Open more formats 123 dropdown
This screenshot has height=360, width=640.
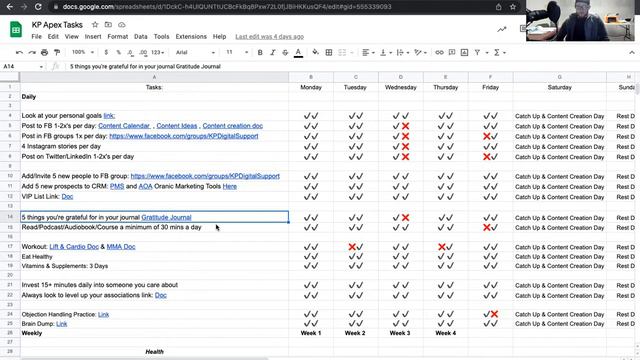click(x=158, y=53)
